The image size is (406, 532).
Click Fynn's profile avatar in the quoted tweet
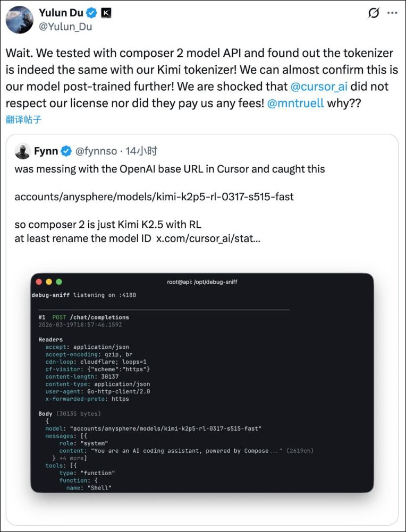click(22, 150)
